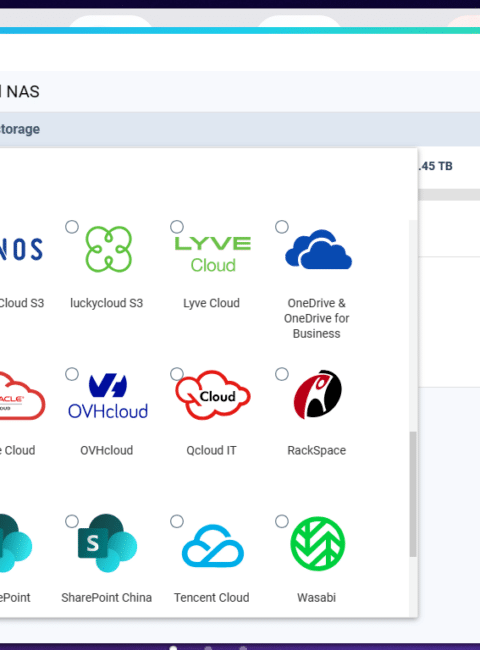Click the 'RackSpace' label
Screen dimensions: 480x650
point(317,451)
